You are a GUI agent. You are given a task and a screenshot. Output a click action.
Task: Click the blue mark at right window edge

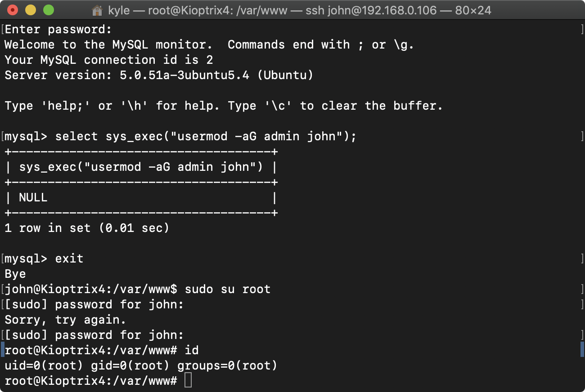point(582,349)
